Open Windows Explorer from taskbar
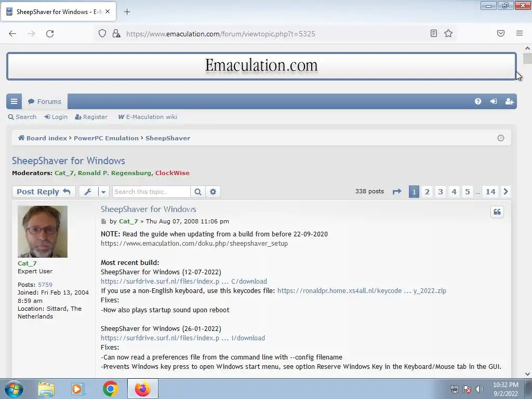The width and height of the screenshot is (532, 399). click(x=46, y=389)
